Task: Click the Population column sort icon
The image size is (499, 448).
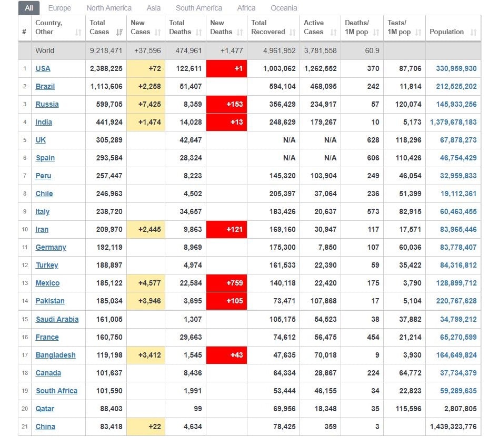Action: 473,32
